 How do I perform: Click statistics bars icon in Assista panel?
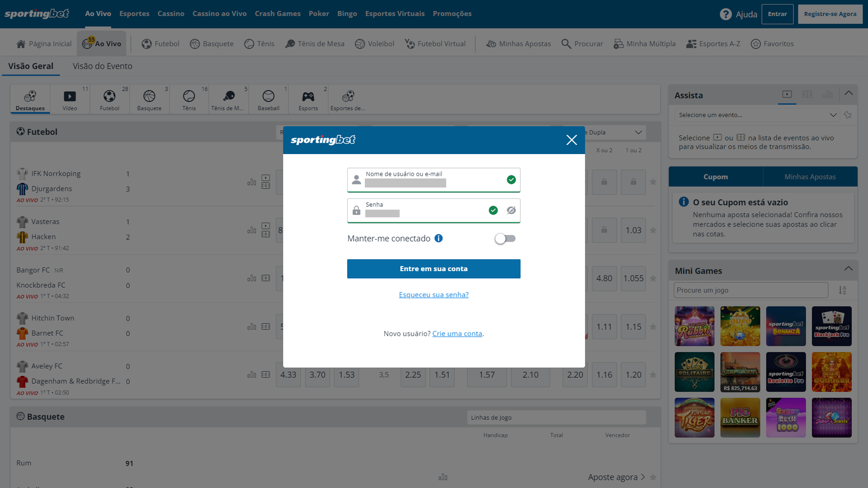[x=828, y=94]
